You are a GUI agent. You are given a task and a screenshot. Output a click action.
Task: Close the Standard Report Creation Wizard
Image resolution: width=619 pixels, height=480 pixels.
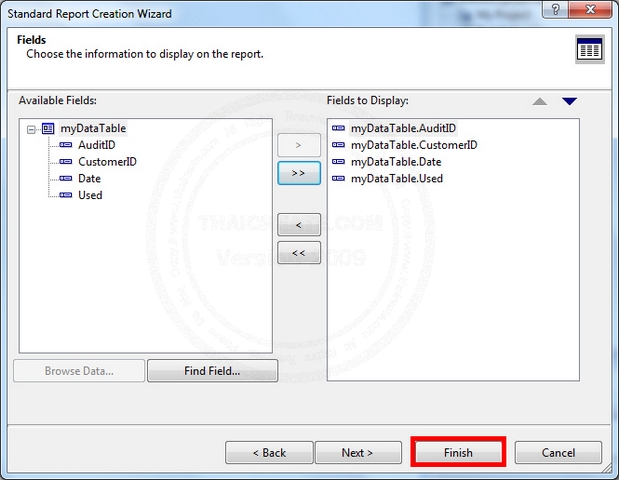[x=591, y=9]
